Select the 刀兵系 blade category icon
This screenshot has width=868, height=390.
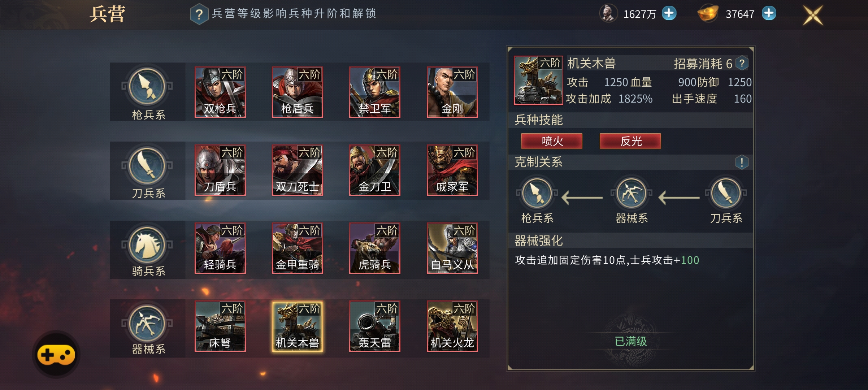point(147,165)
